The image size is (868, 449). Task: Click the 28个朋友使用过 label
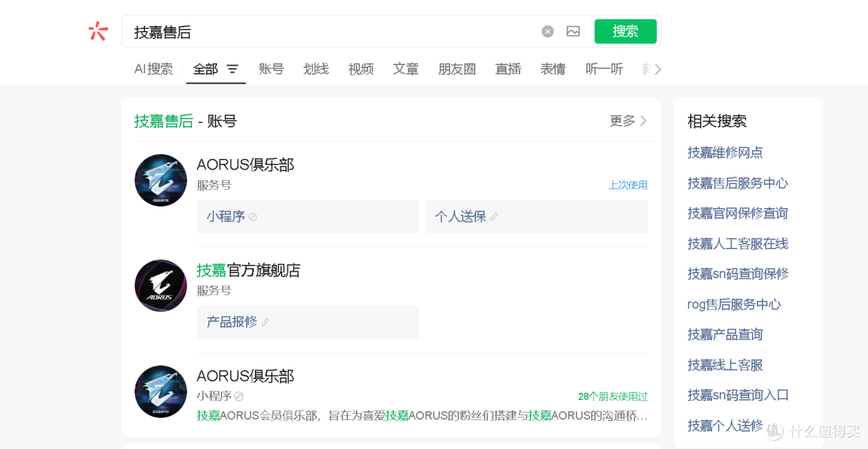(612, 397)
